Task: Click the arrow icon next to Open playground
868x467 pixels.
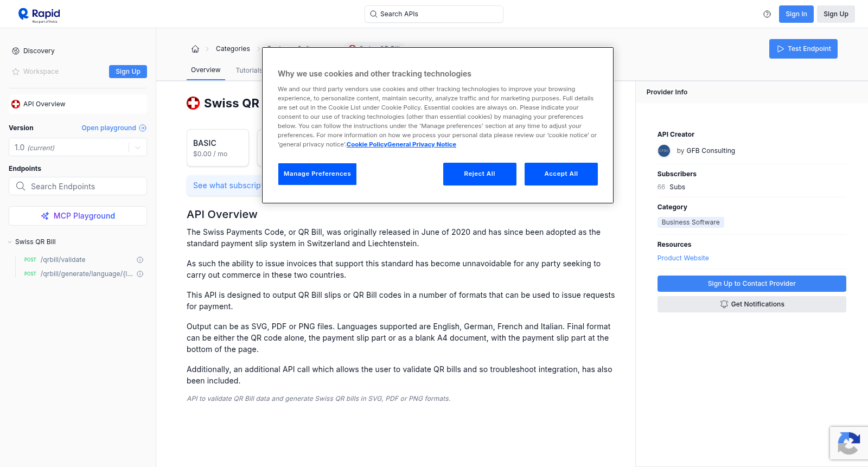Action: click(143, 128)
